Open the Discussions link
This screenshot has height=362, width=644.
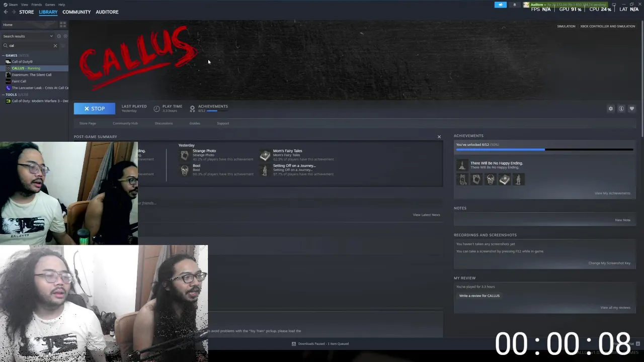coord(164,123)
